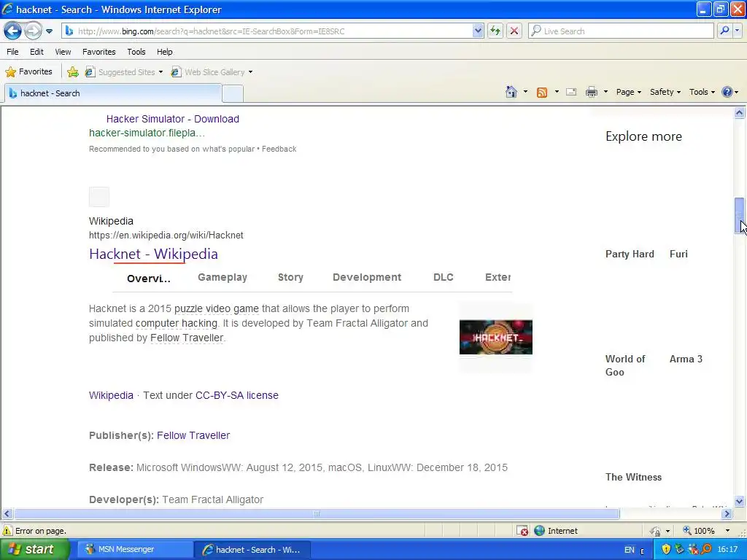
Task: Open the Edit menu
Action: coord(36,52)
